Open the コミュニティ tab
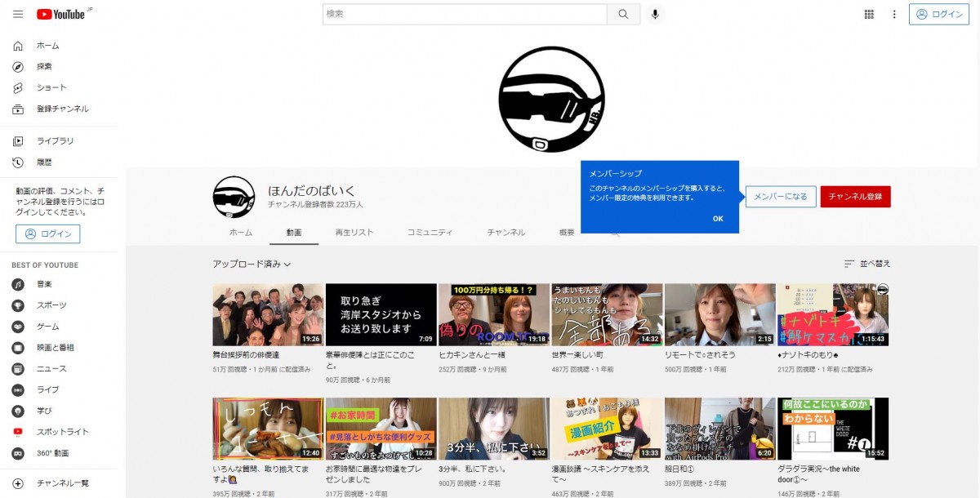 (x=430, y=233)
